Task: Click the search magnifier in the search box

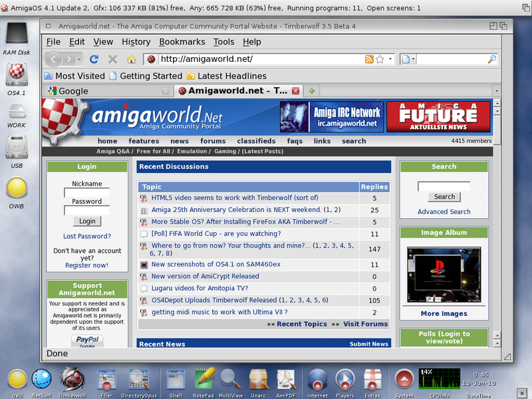Action: [491, 59]
